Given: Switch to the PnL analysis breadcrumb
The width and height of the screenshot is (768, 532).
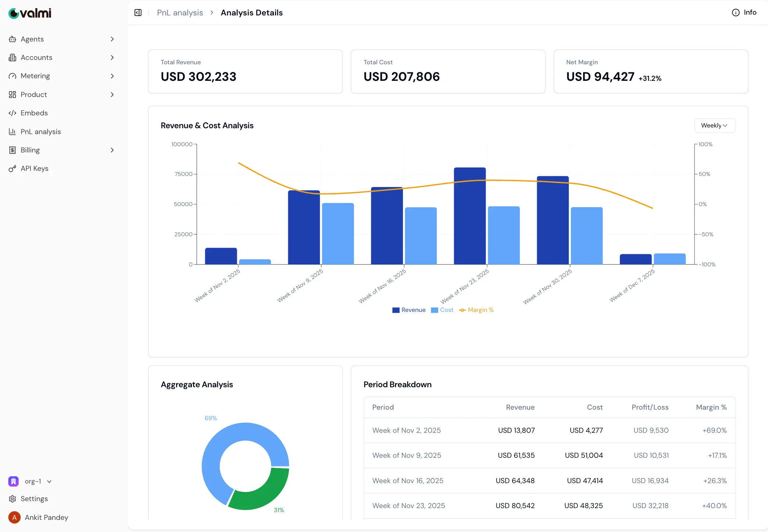Looking at the screenshot, I should pos(180,12).
